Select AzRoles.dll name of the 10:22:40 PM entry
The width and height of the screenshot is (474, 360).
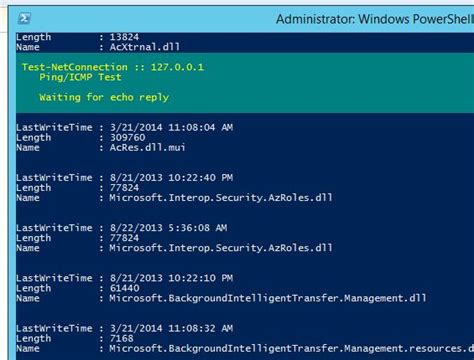tap(221, 198)
